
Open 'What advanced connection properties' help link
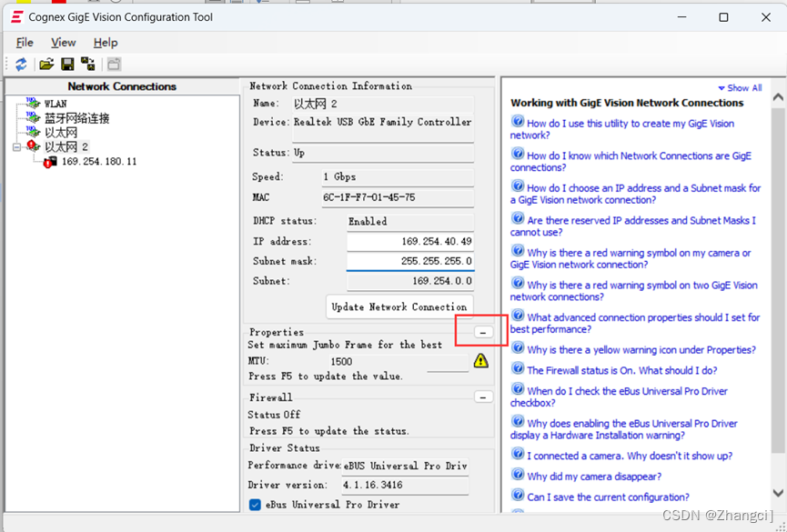(635, 323)
